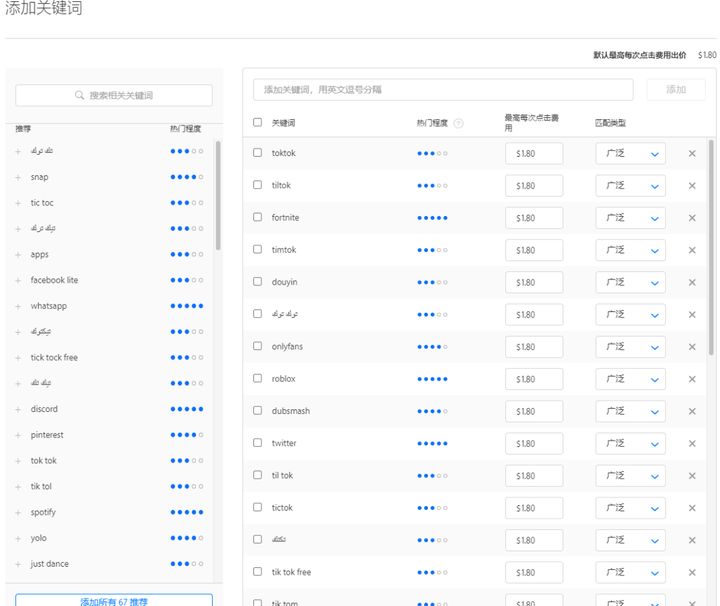This screenshot has width=720, height=606.
Task: Click the 添加 keyword button
Action: point(676,90)
